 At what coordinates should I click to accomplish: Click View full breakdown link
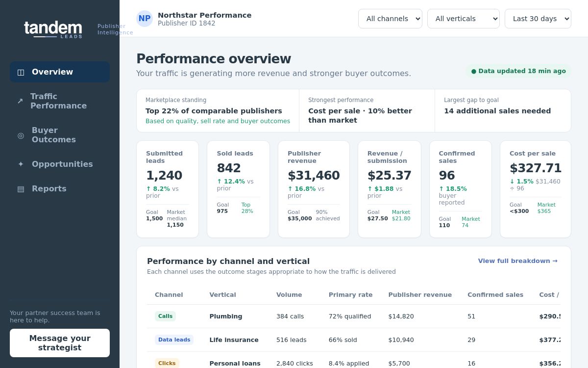coord(518,261)
